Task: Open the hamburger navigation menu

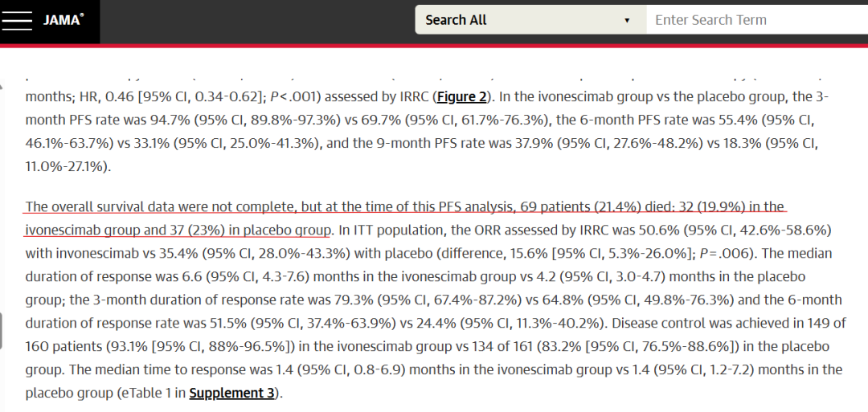Action: point(17,20)
